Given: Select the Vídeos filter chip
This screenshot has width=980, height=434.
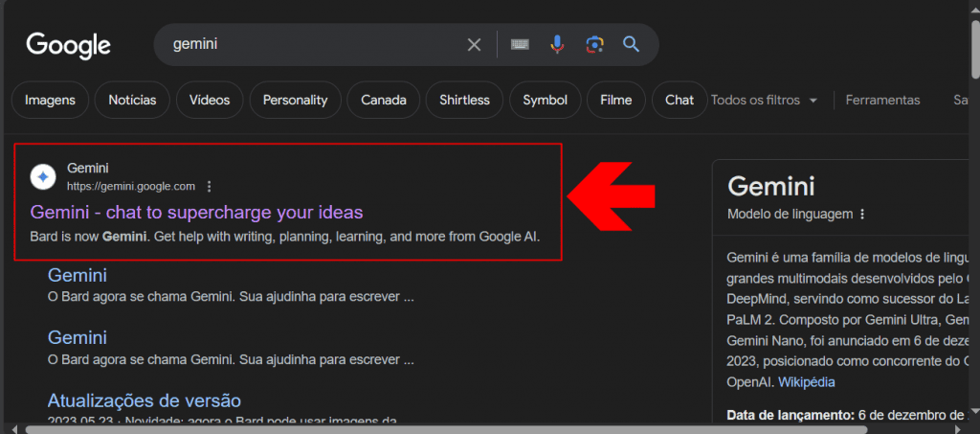Looking at the screenshot, I should click(210, 100).
